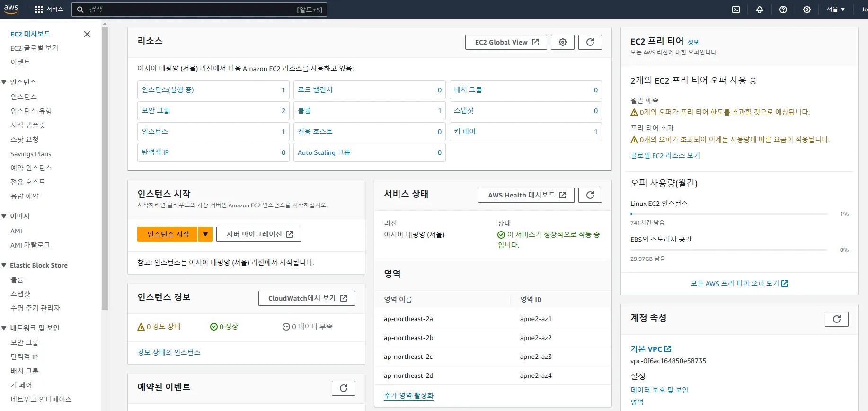Image resolution: width=868 pixels, height=411 pixels.
Task: Select Savings Plans in sidebar
Action: [x=31, y=154]
